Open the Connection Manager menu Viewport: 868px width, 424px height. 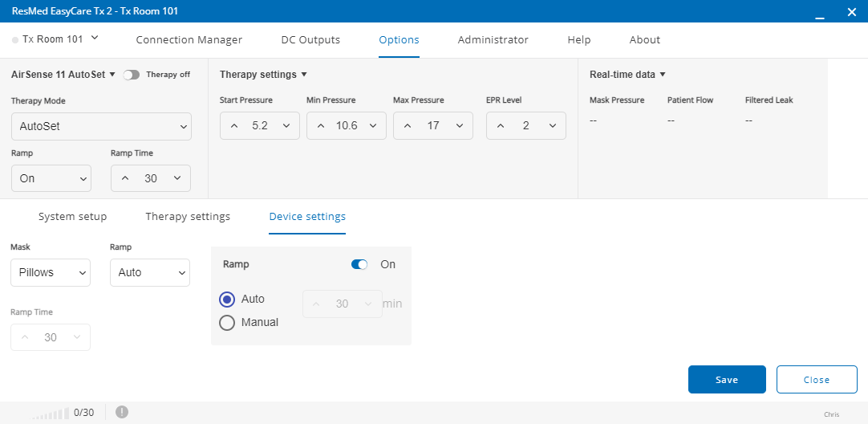189,40
